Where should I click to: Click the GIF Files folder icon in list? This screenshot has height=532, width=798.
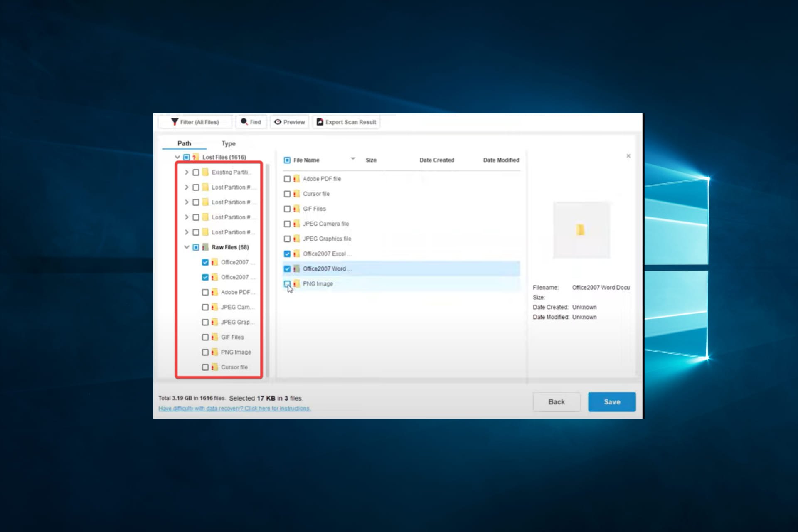tap(296, 209)
